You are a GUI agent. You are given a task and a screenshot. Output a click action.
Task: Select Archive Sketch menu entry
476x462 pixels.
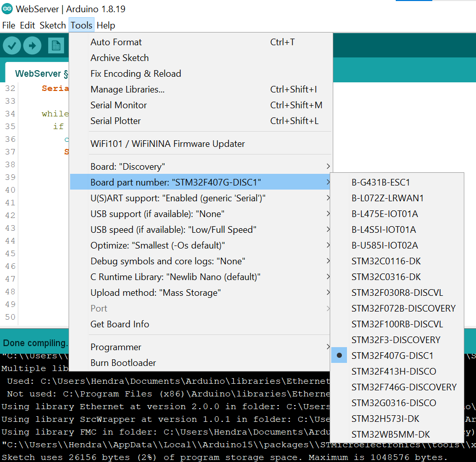click(200, 58)
